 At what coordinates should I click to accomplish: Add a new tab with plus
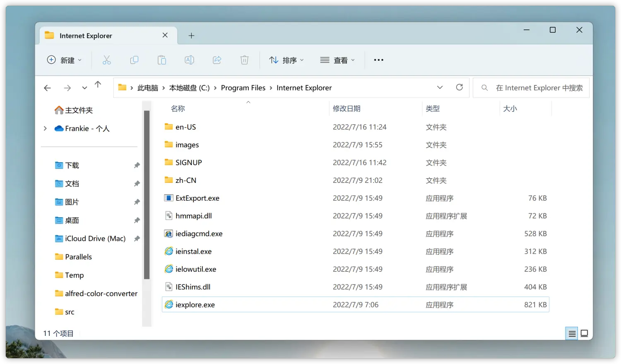point(191,36)
